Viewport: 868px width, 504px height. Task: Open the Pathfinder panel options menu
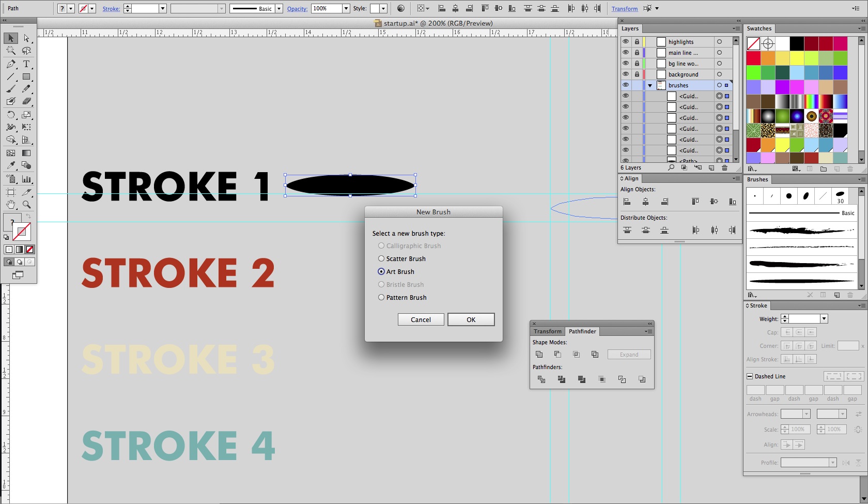(648, 331)
